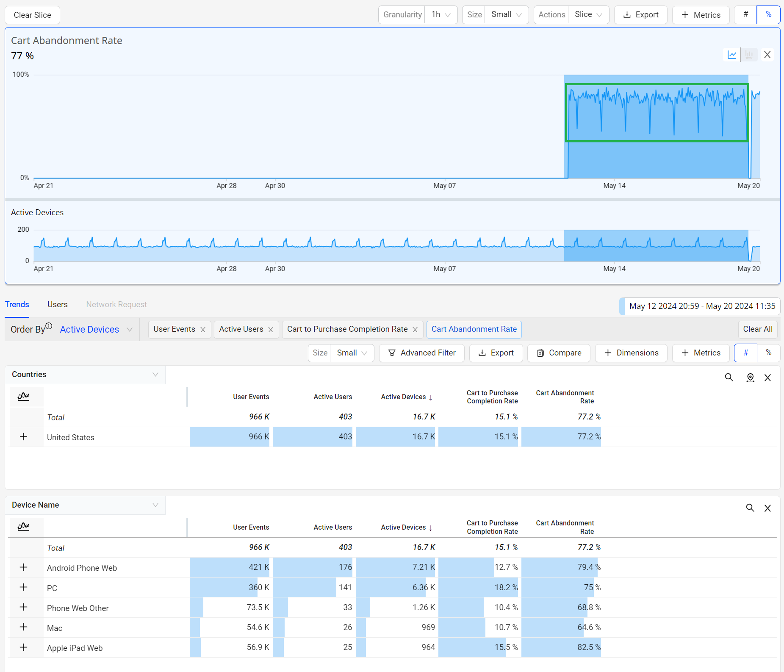Image resolution: width=784 pixels, height=672 pixels.
Task: Select the Trends tab
Action: 17,305
